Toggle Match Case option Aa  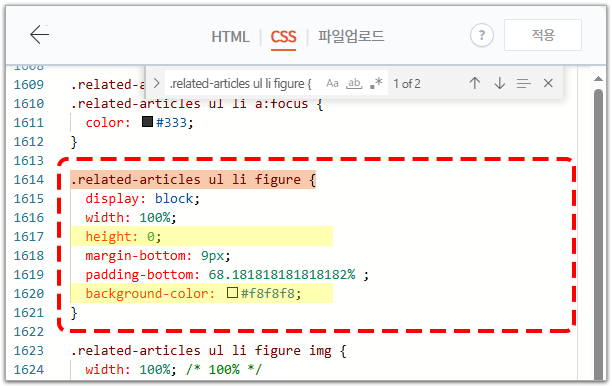point(332,83)
